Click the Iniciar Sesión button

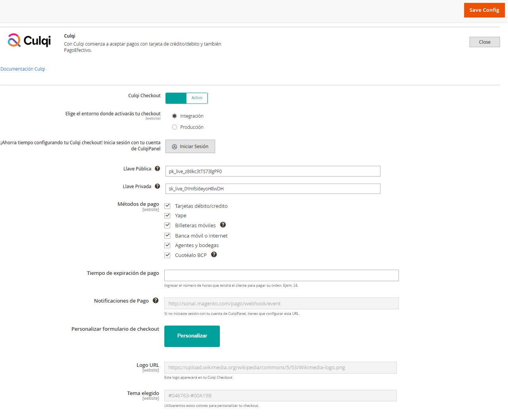pyautogui.click(x=190, y=146)
